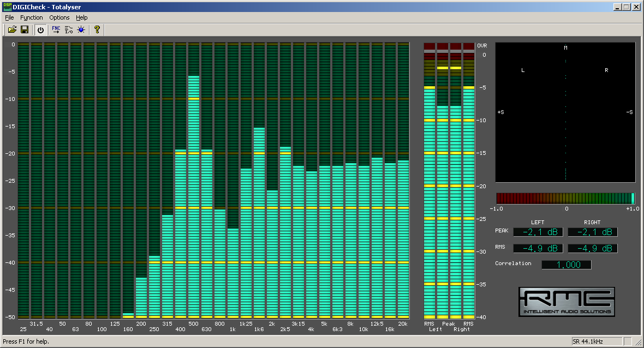Click the blue light settings icon
This screenshot has height=348, width=644.
tap(81, 29)
